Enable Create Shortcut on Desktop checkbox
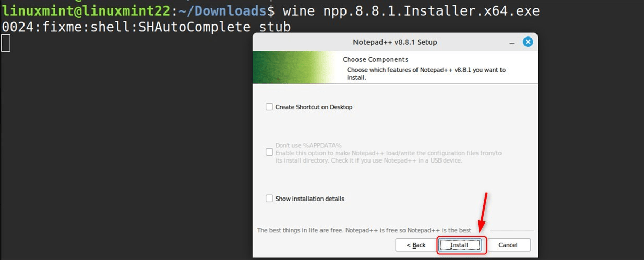 coord(269,107)
